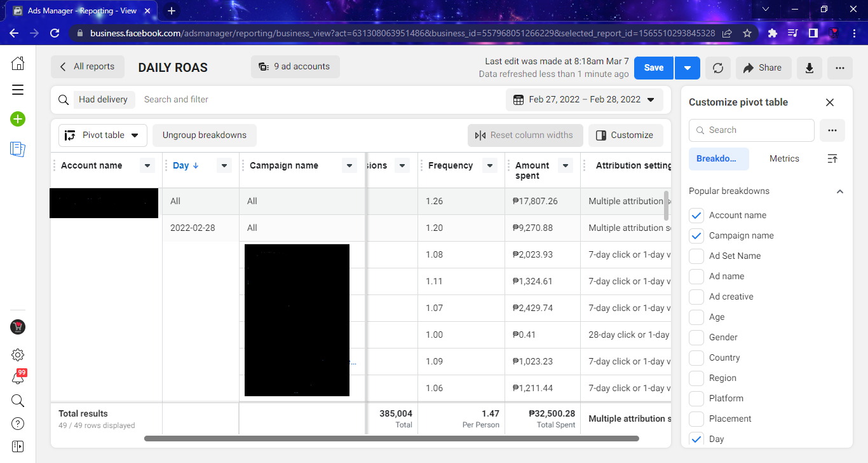Open Amount spent column dropdown
868x463 pixels.
coord(566,166)
